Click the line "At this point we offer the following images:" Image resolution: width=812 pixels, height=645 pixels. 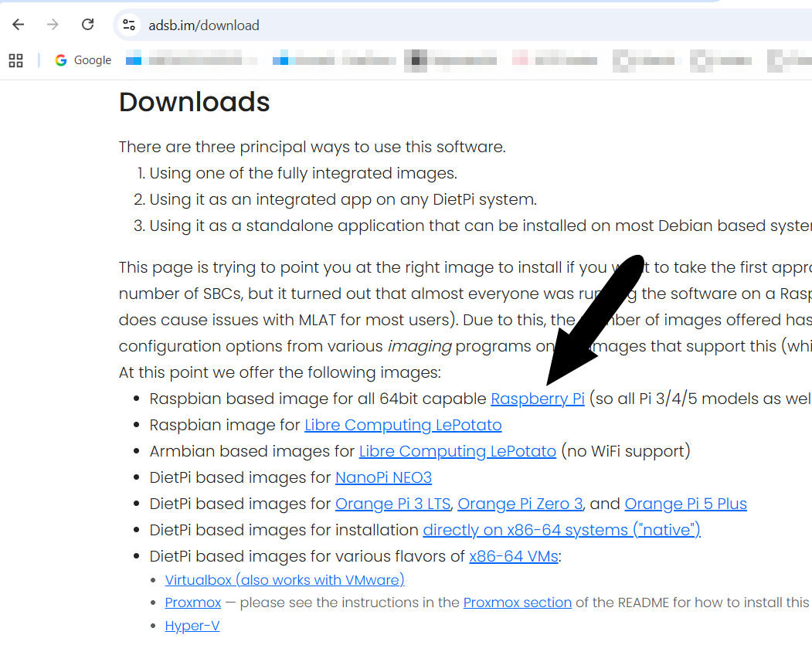pyautogui.click(x=280, y=373)
